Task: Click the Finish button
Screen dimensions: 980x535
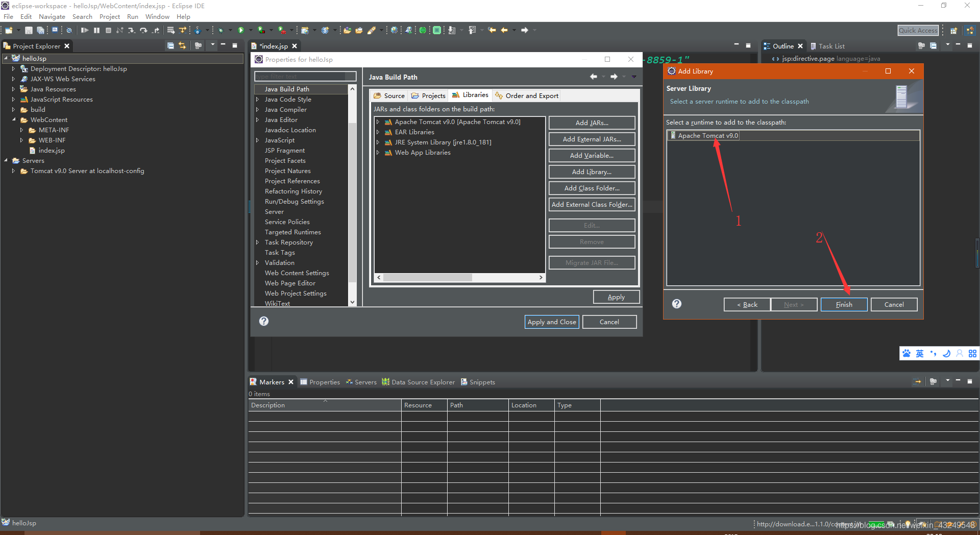Action: (x=844, y=304)
